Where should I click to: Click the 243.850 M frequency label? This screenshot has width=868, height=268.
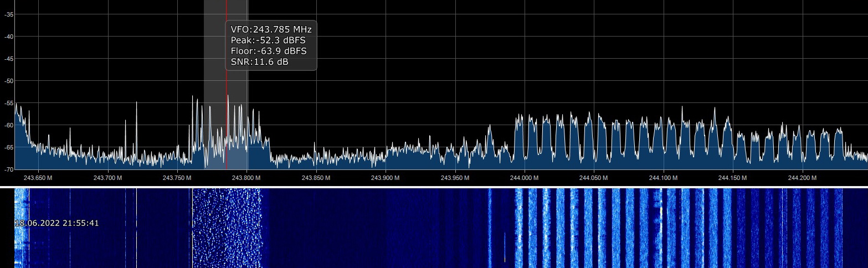(316, 178)
